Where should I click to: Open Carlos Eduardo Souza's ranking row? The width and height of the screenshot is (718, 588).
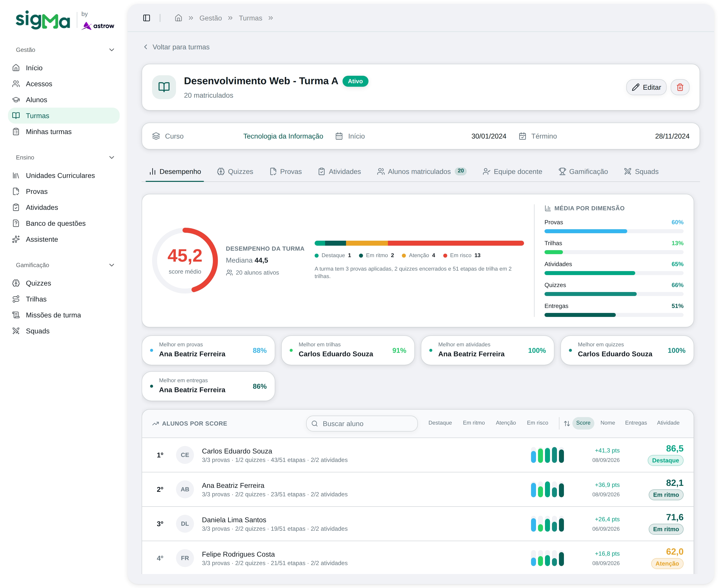pyautogui.click(x=417, y=455)
